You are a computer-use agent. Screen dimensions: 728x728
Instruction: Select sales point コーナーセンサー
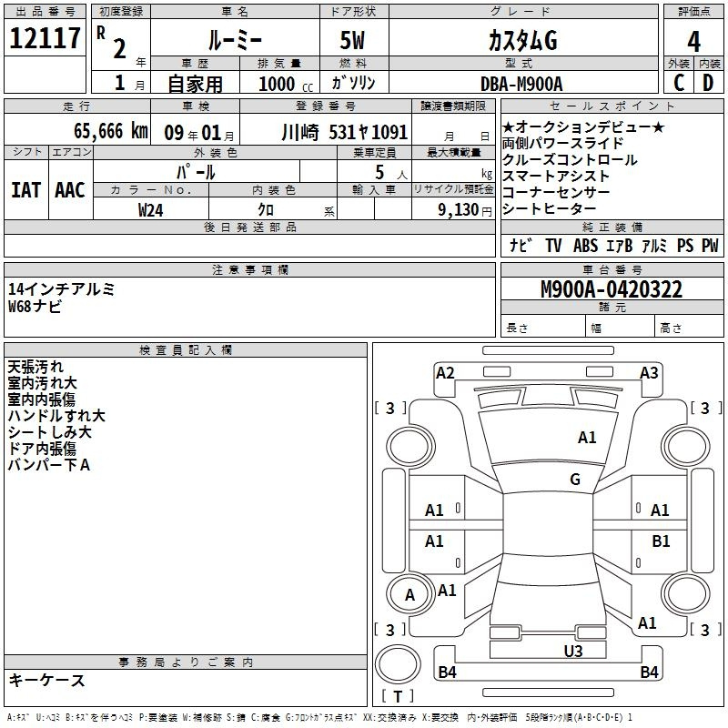pos(556,192)
